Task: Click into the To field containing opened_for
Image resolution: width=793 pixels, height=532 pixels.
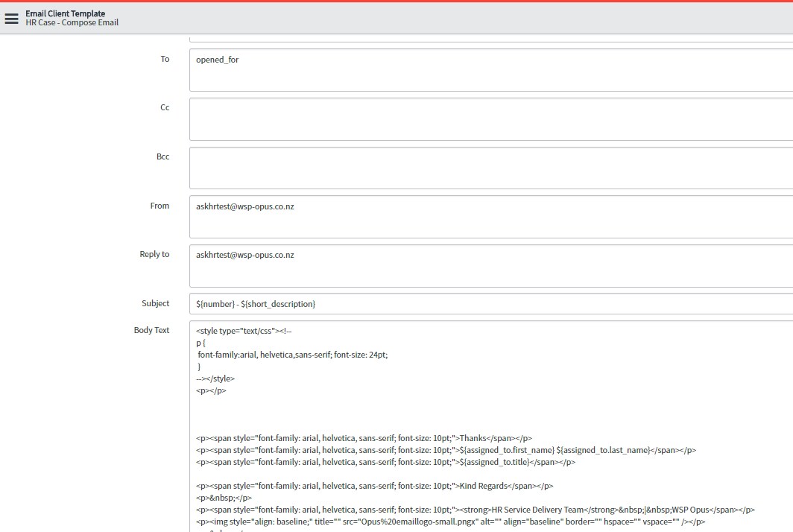Action: pyautogui.click(x=491, y=70)
